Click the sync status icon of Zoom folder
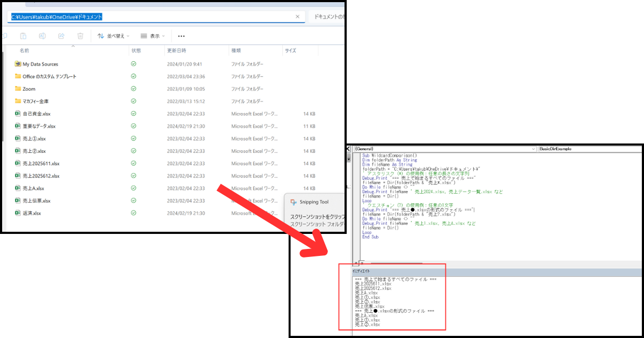 coord(133,89)
